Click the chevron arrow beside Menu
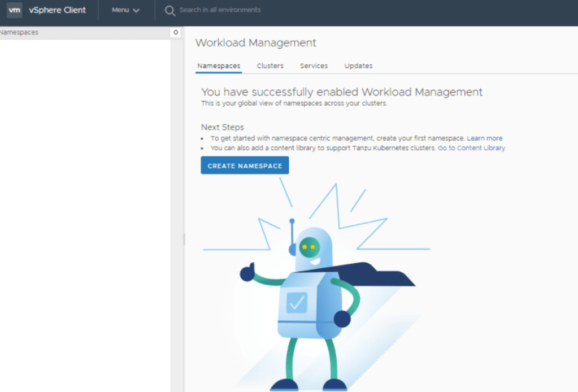The width and height of the screenshot is (578, 392). tap(136, 11)
